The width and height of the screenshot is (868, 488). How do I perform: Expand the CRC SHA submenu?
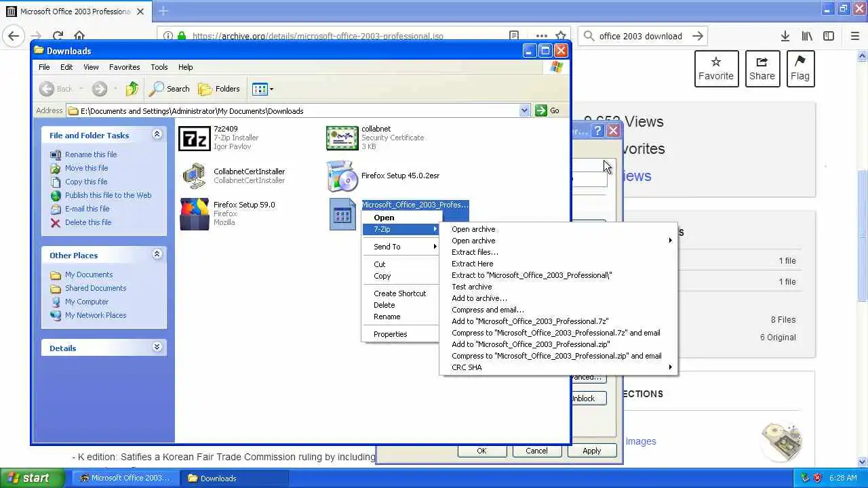click(558, 367)
